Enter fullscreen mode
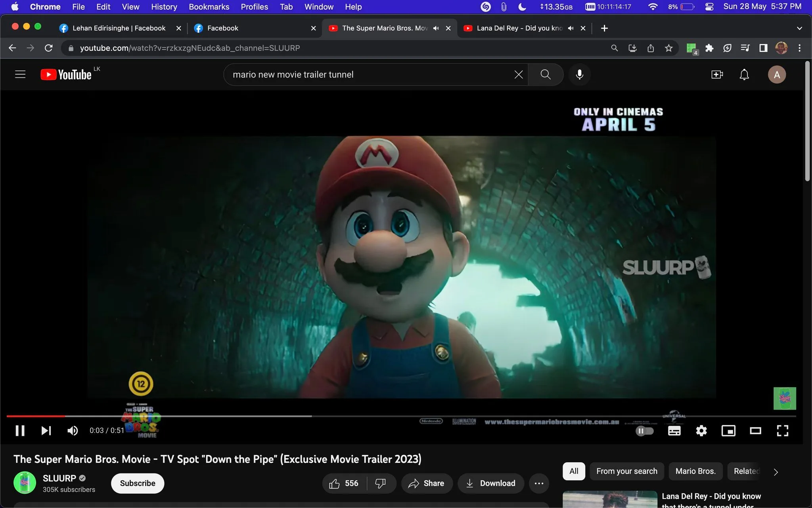812x508 pixels. (x=783, y=431)
